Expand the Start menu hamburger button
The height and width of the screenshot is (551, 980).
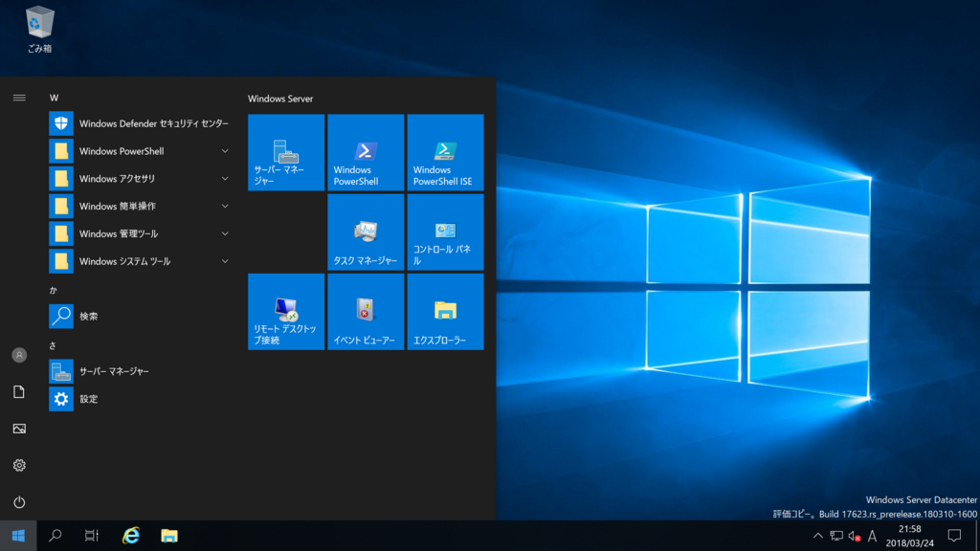point(19,98)
